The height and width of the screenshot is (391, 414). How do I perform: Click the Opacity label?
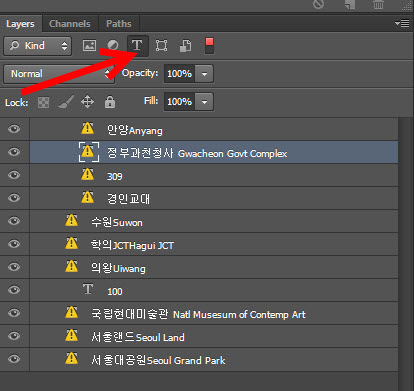(x=140, y=73)
